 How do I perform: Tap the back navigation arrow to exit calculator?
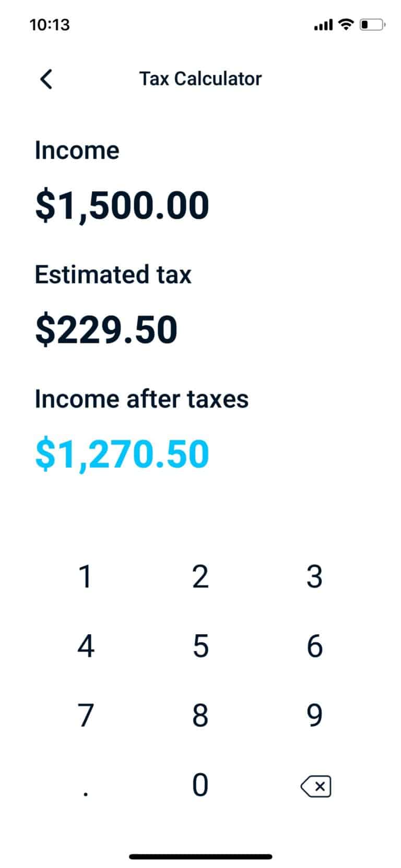[46, 79]
